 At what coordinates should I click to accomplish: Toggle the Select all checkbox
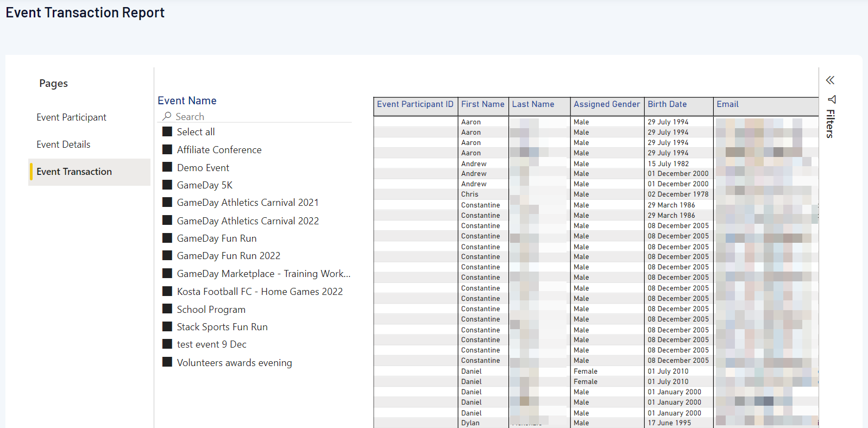[167, 131]
